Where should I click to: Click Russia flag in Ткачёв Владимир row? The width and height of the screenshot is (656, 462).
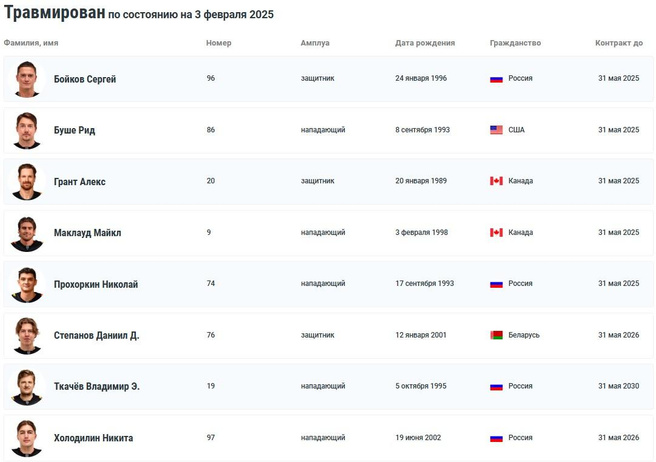point(496,386)
